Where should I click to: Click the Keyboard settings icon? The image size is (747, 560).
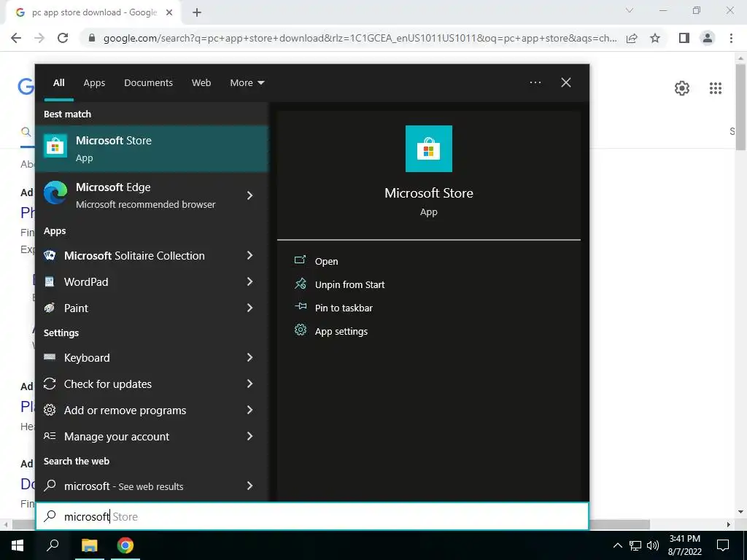click(50, 357)
